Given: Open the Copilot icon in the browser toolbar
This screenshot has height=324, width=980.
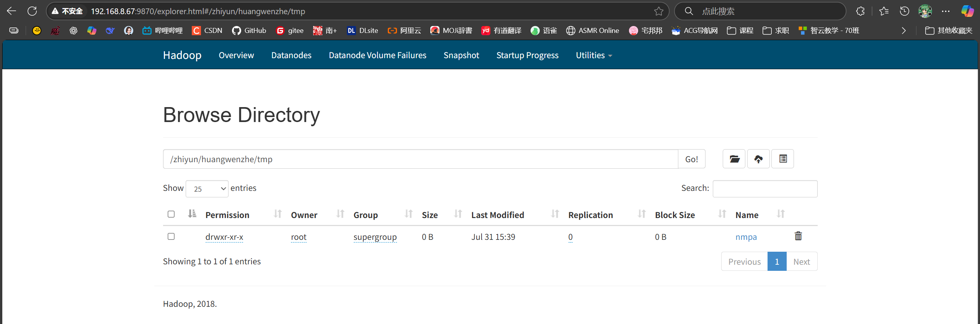Looking at the screenshot, I should point(967,11).
